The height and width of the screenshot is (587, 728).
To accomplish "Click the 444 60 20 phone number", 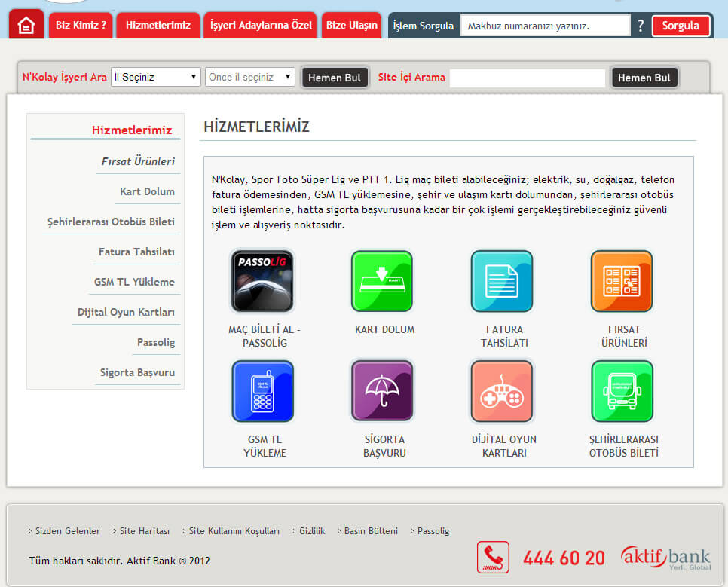I will [564, 558].
